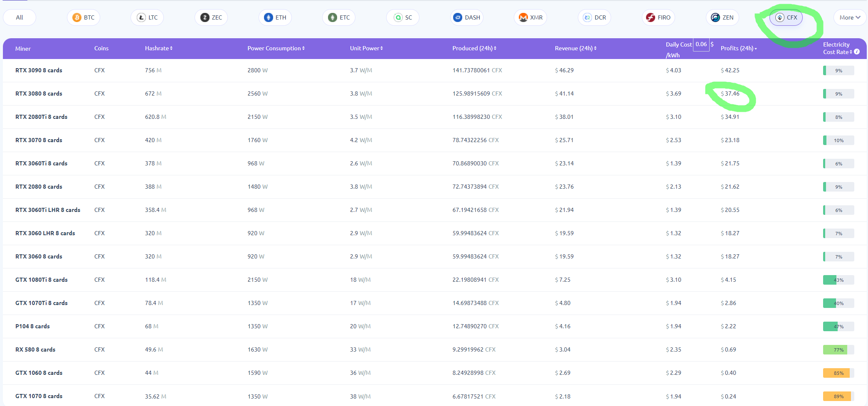Click the 141.73780061 CFX produced value

pos(477,70)
